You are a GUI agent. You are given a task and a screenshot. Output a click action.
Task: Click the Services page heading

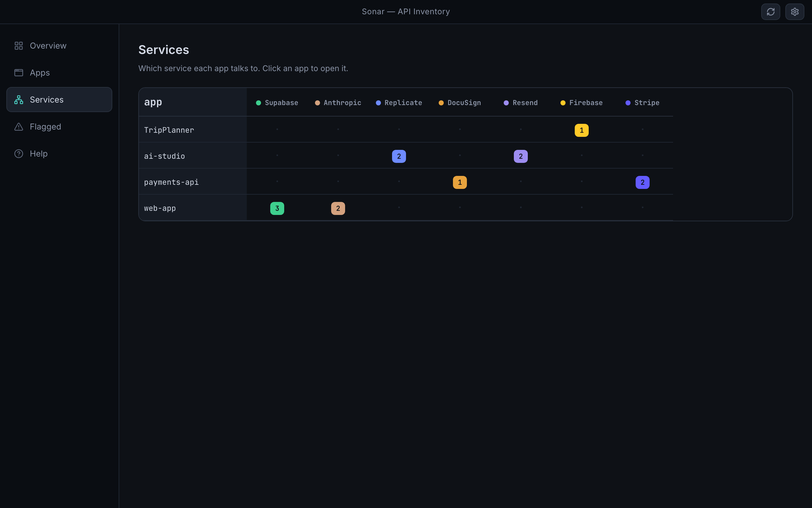[164, 50]
